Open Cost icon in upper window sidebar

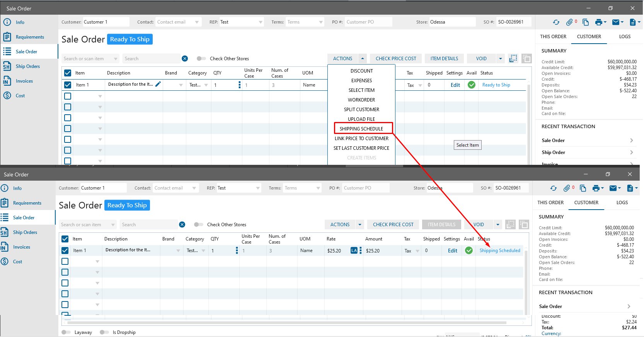coord(7,96)
